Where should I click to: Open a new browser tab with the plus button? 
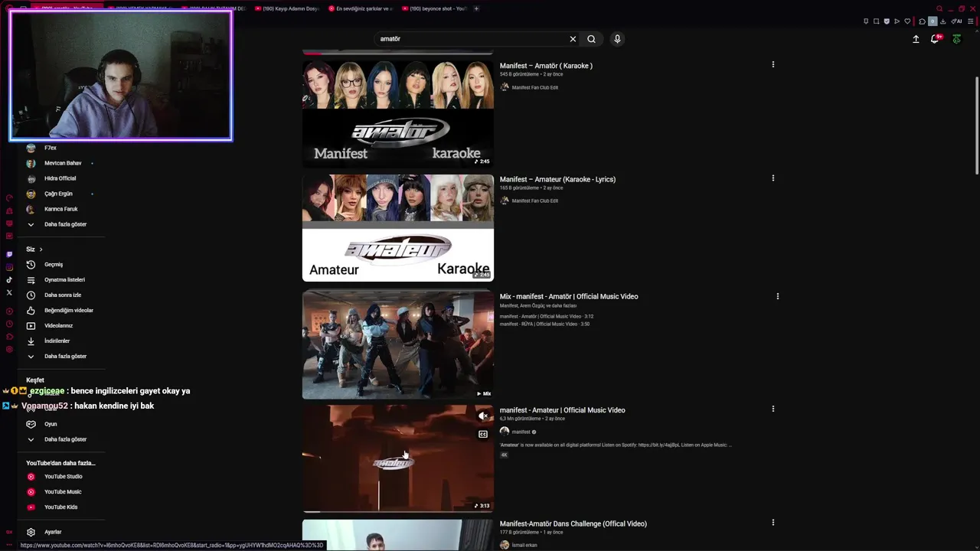[476, 8]
